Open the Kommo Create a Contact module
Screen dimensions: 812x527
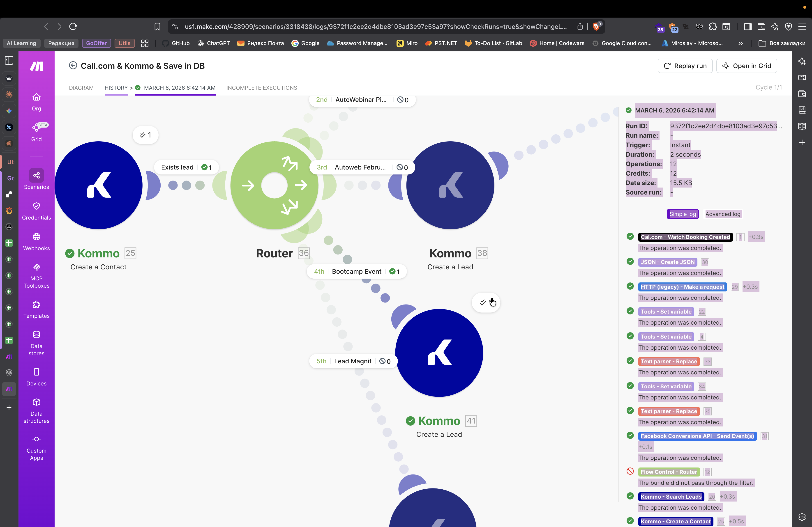tap(99, 185)
